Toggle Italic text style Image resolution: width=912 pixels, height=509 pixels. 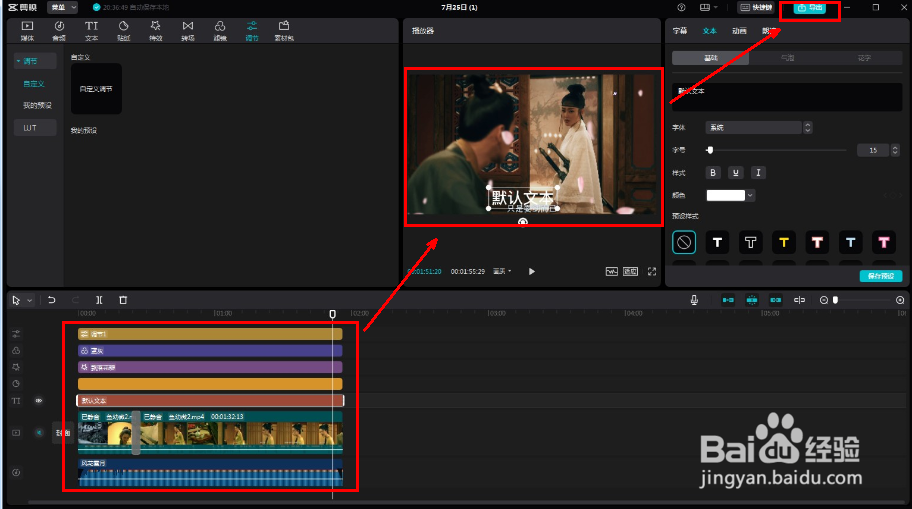point(758,173)
